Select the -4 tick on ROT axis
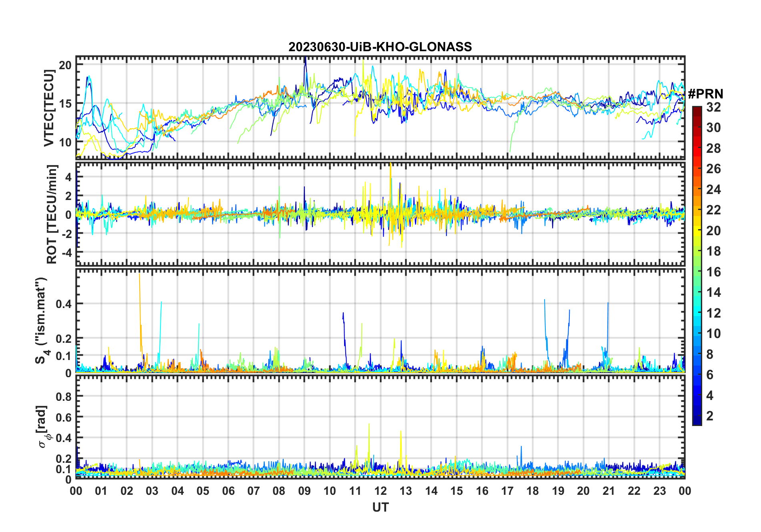Viewport: 761px width, 532px height. [x=65, y=252]
